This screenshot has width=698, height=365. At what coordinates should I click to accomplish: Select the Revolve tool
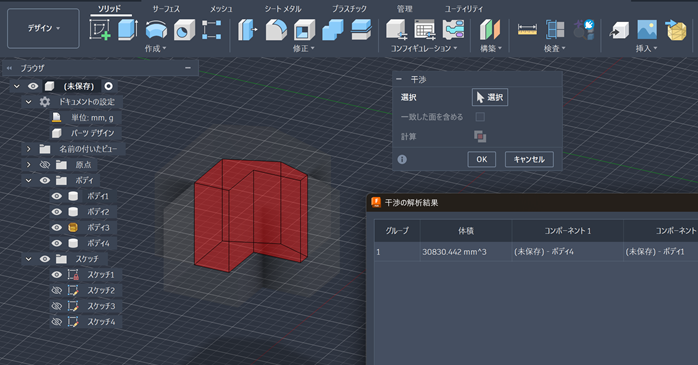click(x=156, y=30)
